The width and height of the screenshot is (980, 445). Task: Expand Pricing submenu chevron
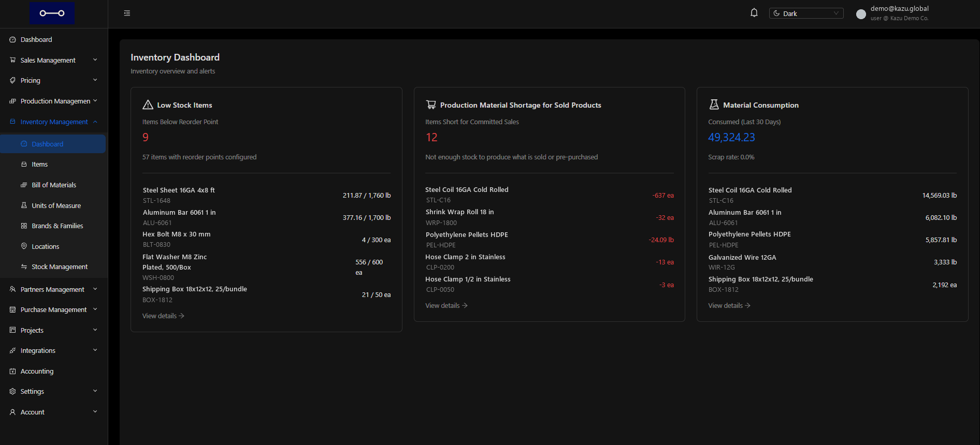(95, 80)
